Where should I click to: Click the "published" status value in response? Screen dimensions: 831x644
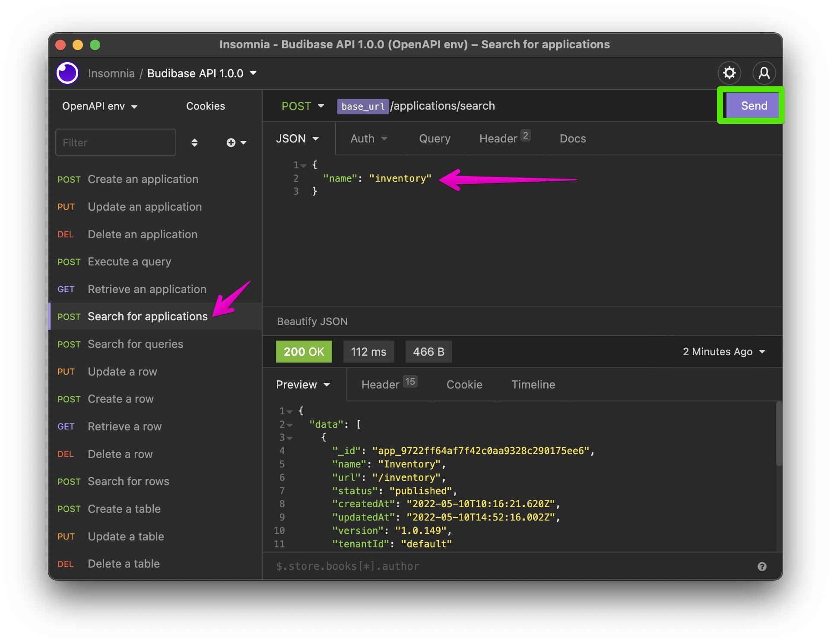pyautogui.click(x=421, y=491)
